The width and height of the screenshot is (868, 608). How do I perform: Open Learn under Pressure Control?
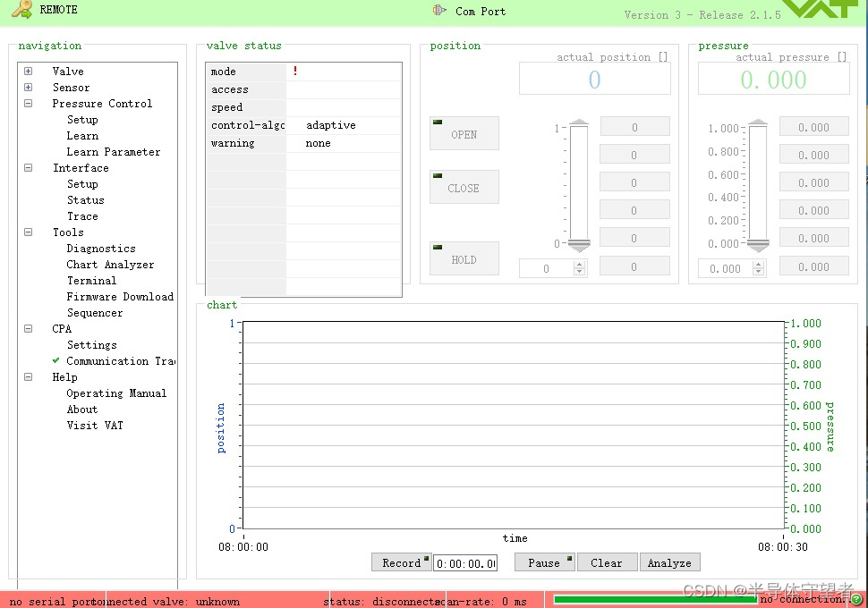tap(82, 136)
